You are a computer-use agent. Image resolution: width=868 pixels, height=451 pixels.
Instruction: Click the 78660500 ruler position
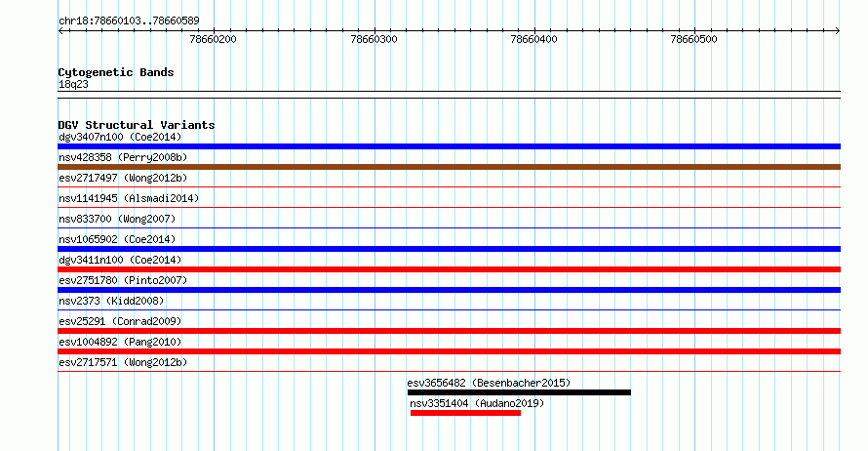tap(693, 39)
